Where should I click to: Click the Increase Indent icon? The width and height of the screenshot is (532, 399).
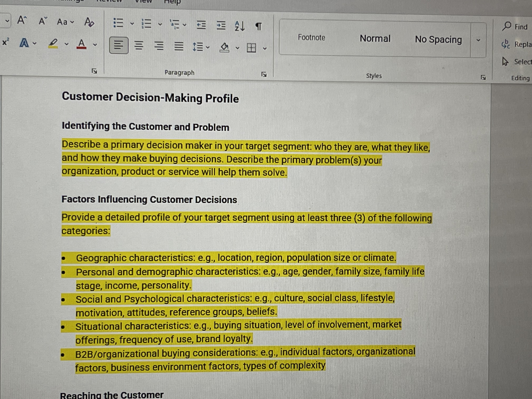point(221,25)
